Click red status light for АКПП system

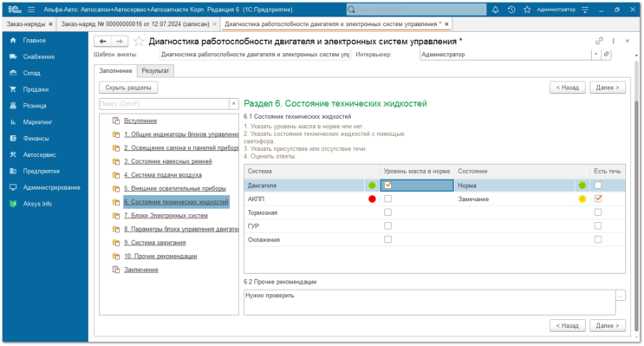(x=372, y=199)
